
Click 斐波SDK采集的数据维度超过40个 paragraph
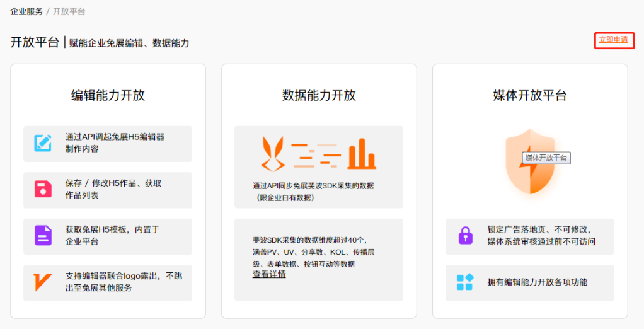[313, 251]
